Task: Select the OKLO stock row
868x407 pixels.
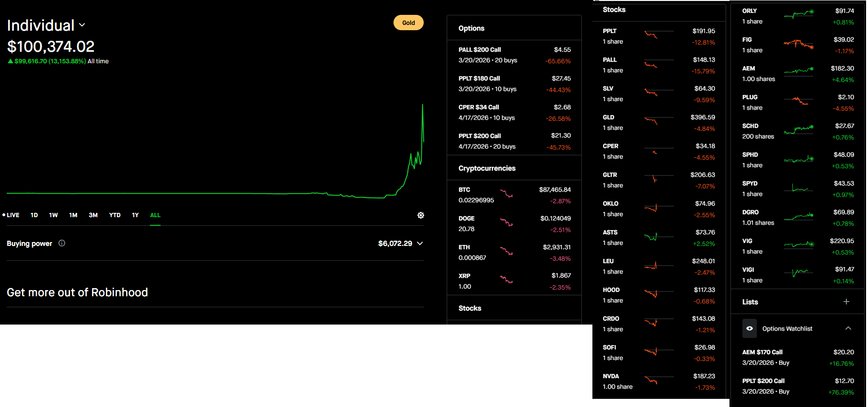Action: pos(659,209)
